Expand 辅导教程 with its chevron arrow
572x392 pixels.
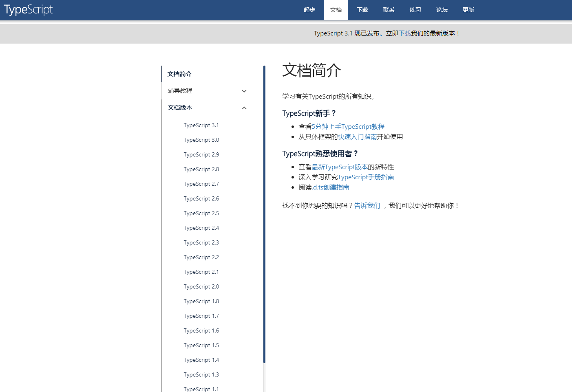[244, 91]
